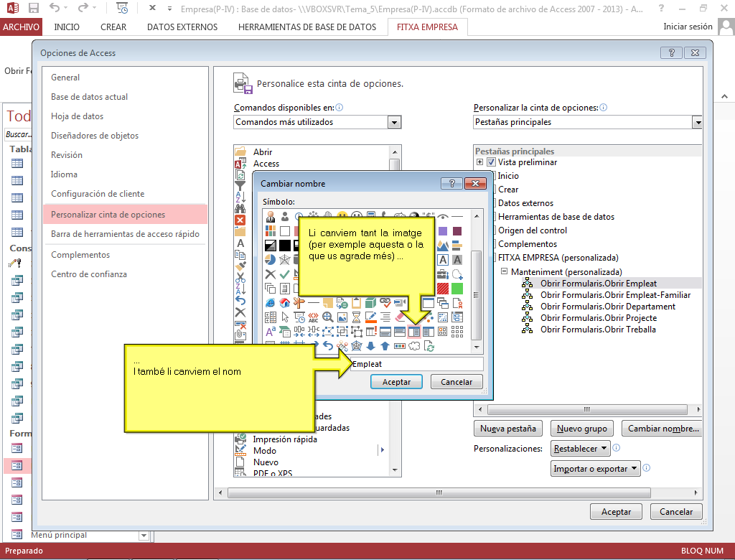Image resolution: width=735 pixels, height=560 pixels.
Task: Select the FITXA EMPRESA ribbon tab
Action: (428, 27)
